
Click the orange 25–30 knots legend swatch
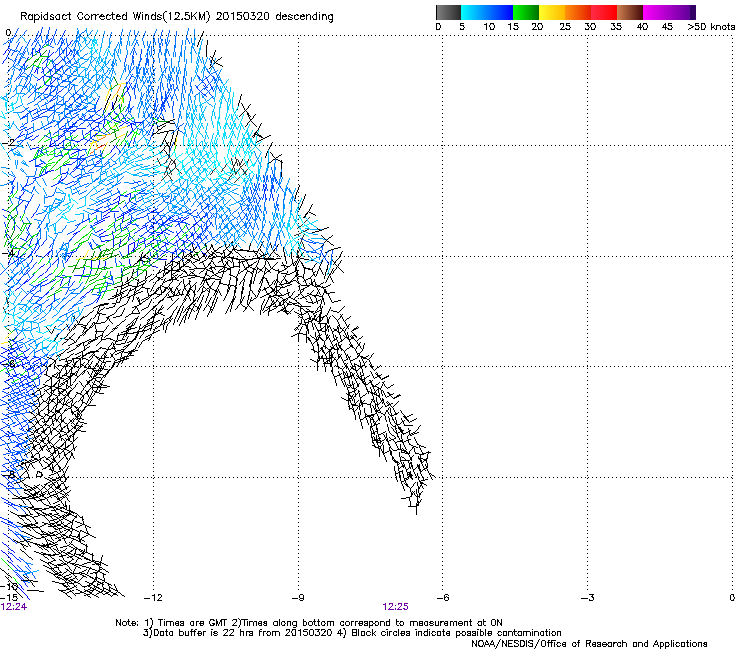coord(578,12)
